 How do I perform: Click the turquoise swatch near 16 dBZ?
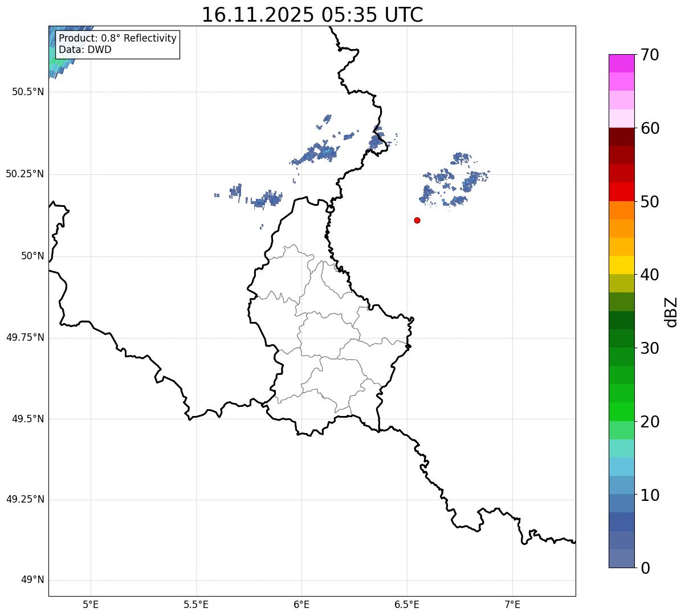click(x=621, y=448)
